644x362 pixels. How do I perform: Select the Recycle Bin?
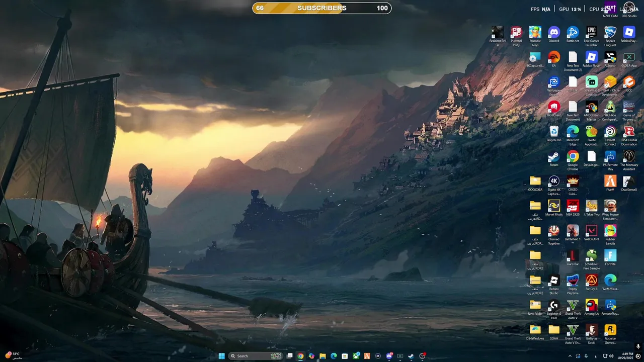(x=554, y=133)
